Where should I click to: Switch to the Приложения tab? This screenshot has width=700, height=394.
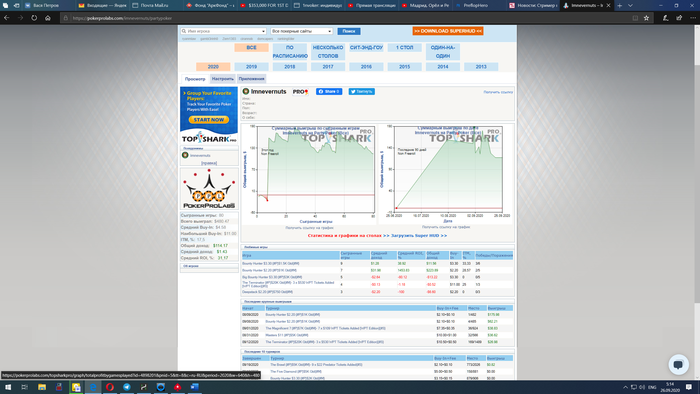click(x=252, y=79)
